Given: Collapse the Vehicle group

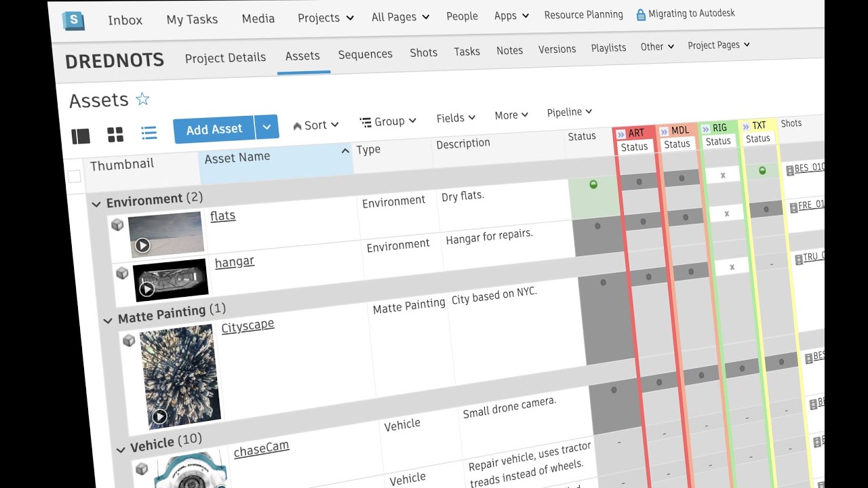Looking at the screenshot, I should click(120, 449).
